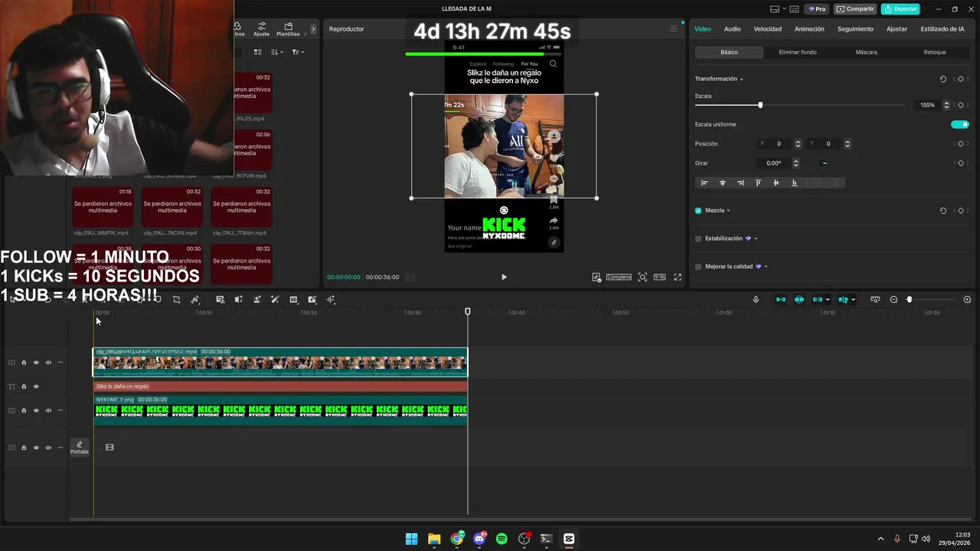Open the Animación tab

pos(809,29)
